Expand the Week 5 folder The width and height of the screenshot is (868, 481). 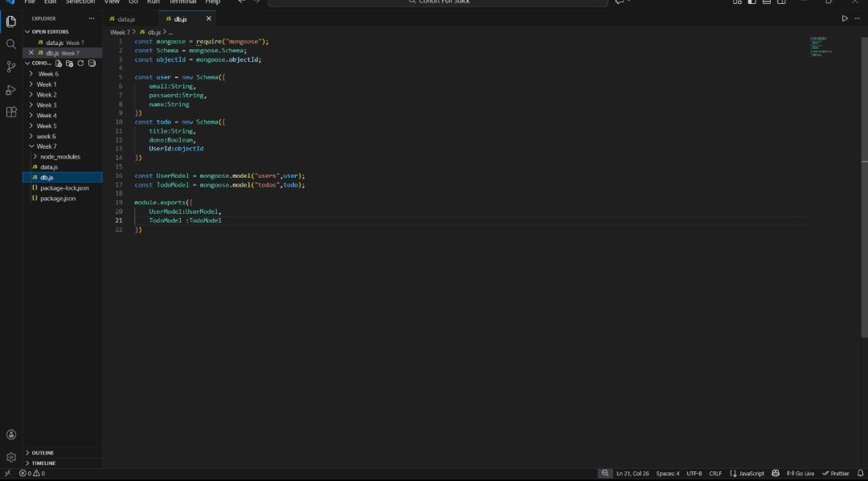[46, 125]
